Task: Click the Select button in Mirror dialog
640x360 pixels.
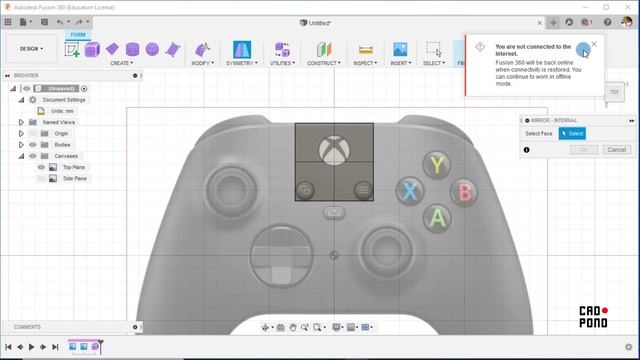Action: pos(572,133)
